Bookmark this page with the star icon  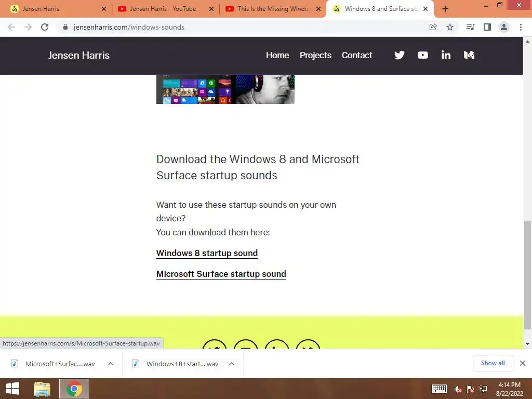[450, 27]
